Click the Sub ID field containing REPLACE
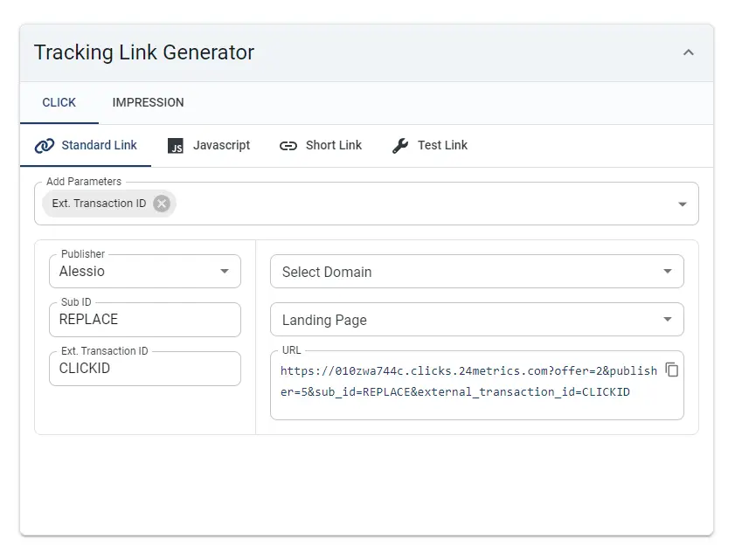Viewport: 735px width, 560px height. [x=145, y=320]
